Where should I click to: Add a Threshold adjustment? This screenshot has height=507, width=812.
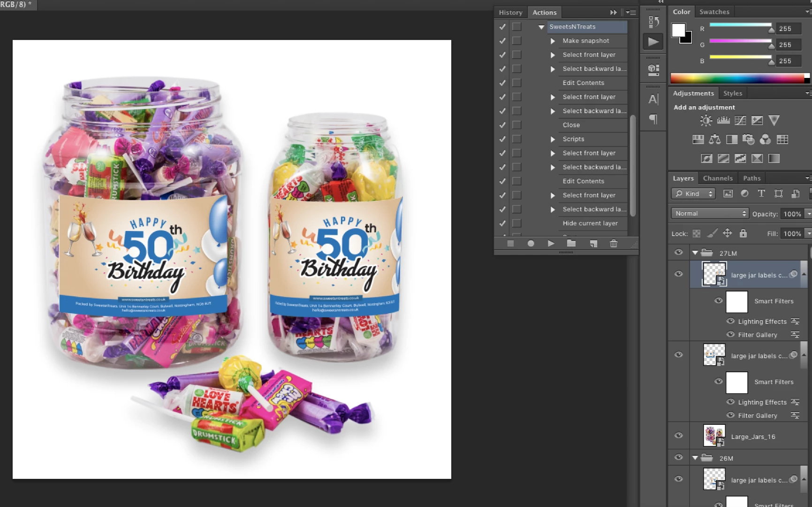point(740,159)
